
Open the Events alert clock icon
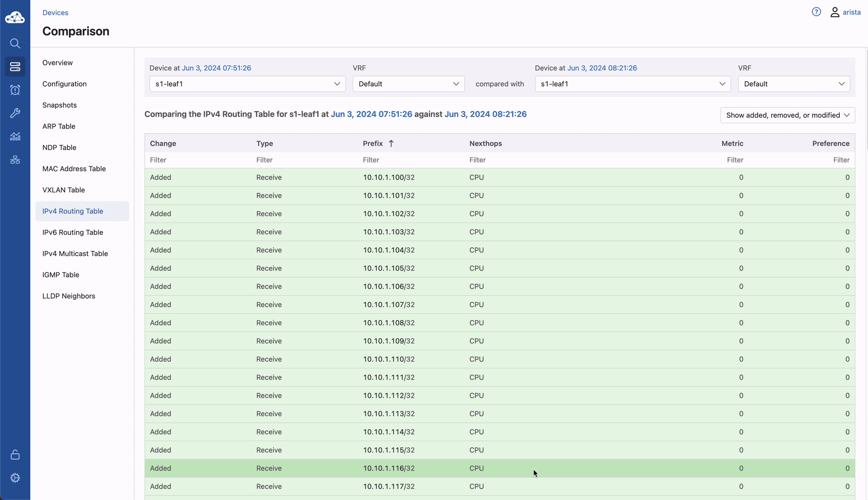[15, 90]
